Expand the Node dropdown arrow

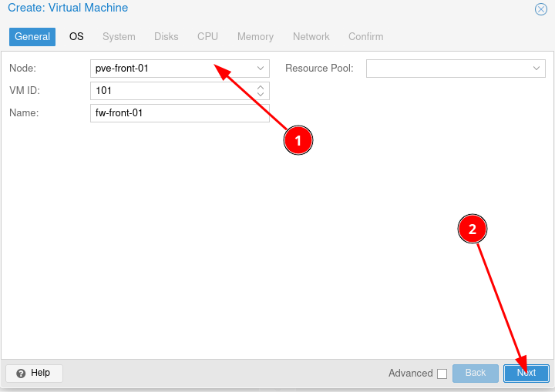[261, 69]
